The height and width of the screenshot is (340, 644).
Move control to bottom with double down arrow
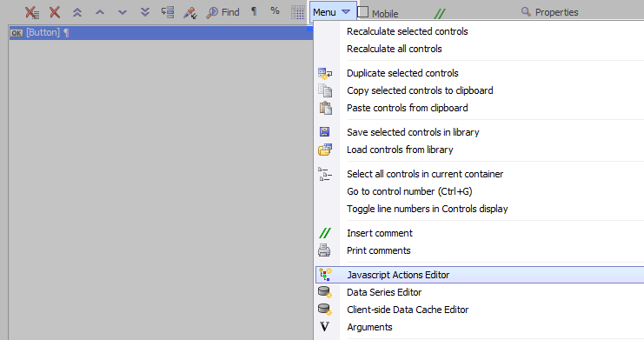(x=145, y=12)
